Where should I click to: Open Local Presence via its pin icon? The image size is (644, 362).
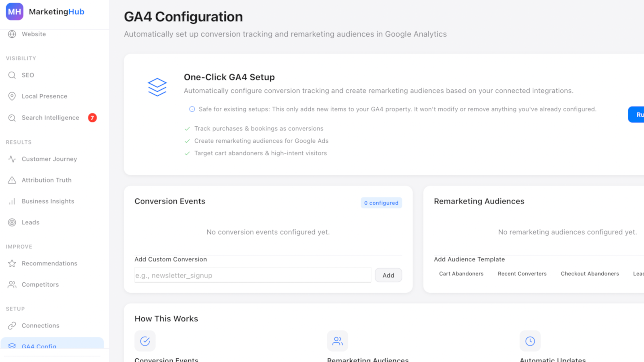(12, 96)
